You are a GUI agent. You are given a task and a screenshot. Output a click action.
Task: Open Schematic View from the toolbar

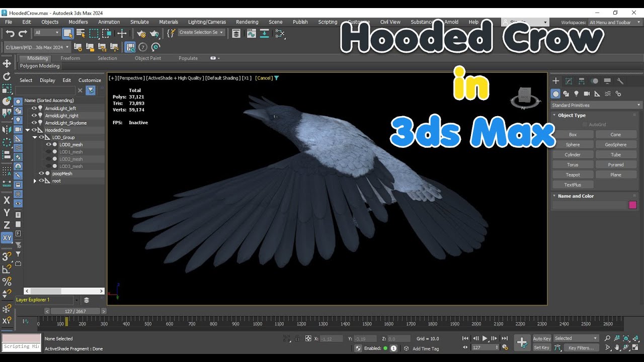tap(280, 33)
